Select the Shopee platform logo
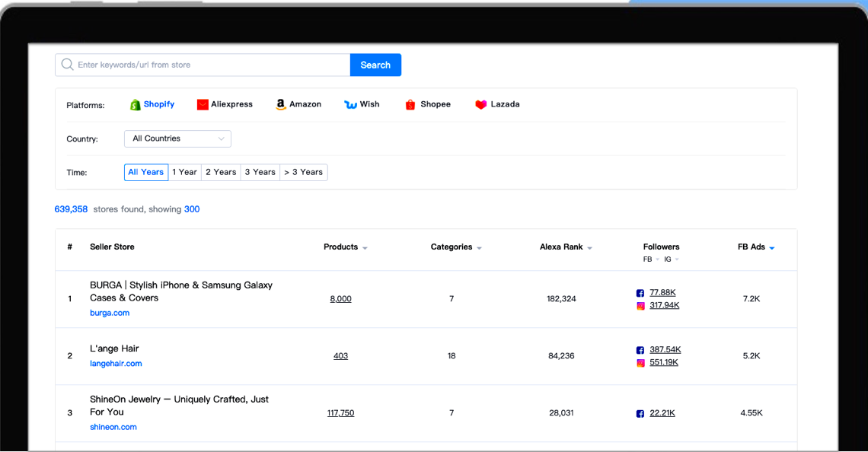 point(410,104)
